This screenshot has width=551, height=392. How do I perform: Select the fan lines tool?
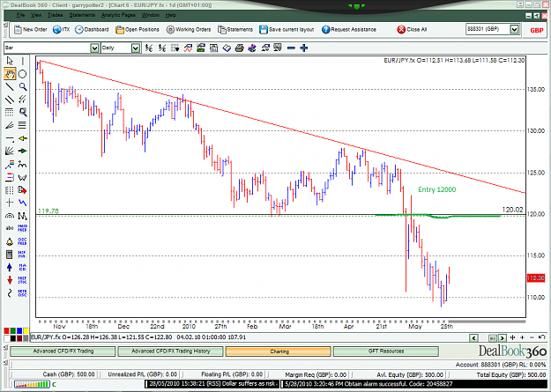point(10,125)
